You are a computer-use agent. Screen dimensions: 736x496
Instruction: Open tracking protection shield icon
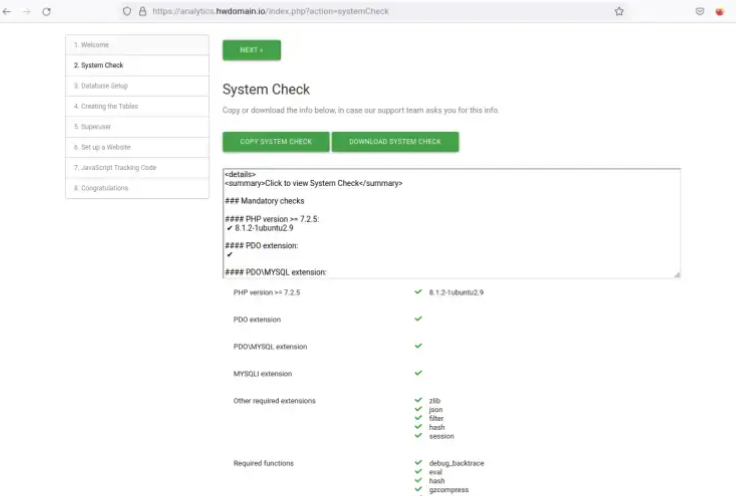pyautogui.click(x=127, y=11)
